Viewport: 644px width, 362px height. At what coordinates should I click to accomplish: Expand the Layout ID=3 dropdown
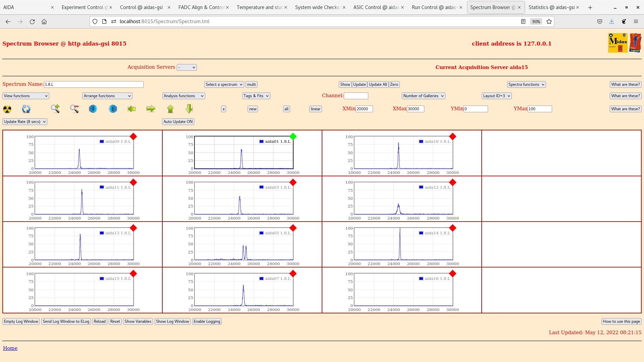496,96
